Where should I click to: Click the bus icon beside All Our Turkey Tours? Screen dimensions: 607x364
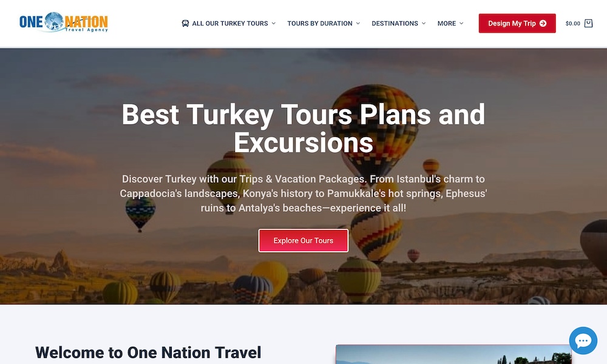[x=185, y=23]
